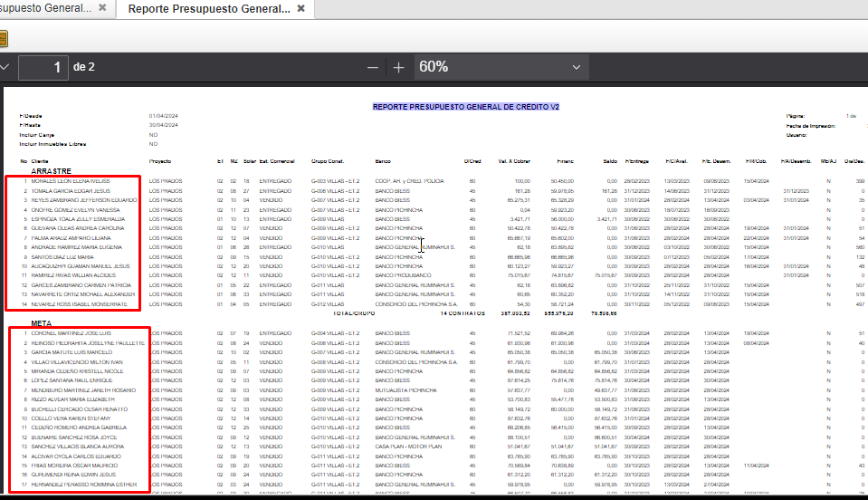
Task: Click the next page arrow beside page number
Action: [x=4, y=67]
